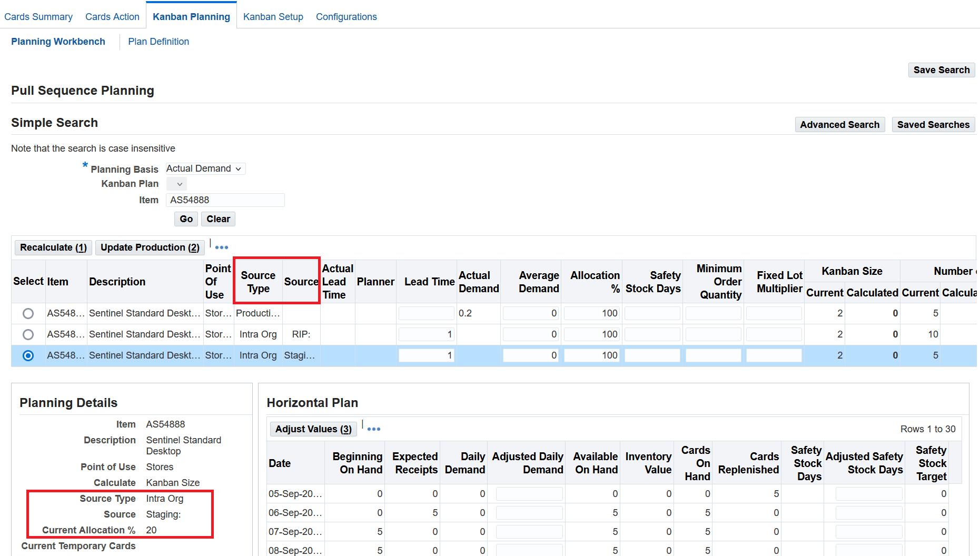This screenshot has height=556, width=980.
Task: Select the Kanban Planning tab
Action: tap(191, 17)
